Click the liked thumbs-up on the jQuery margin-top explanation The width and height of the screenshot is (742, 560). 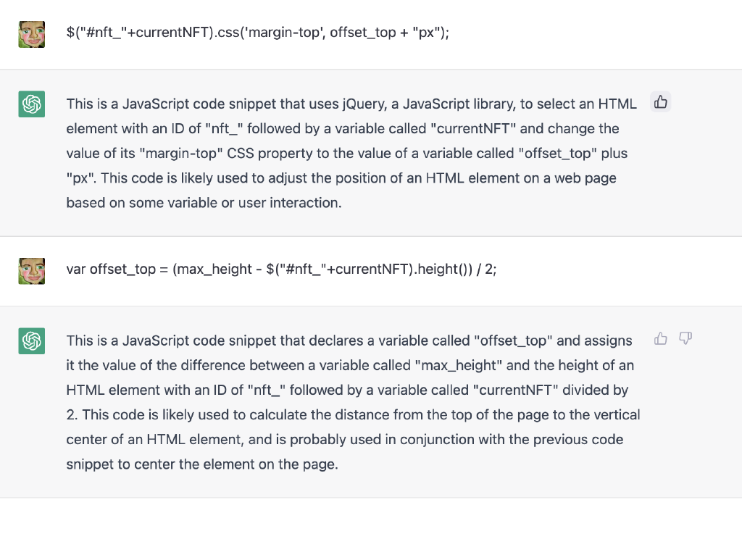661,101
